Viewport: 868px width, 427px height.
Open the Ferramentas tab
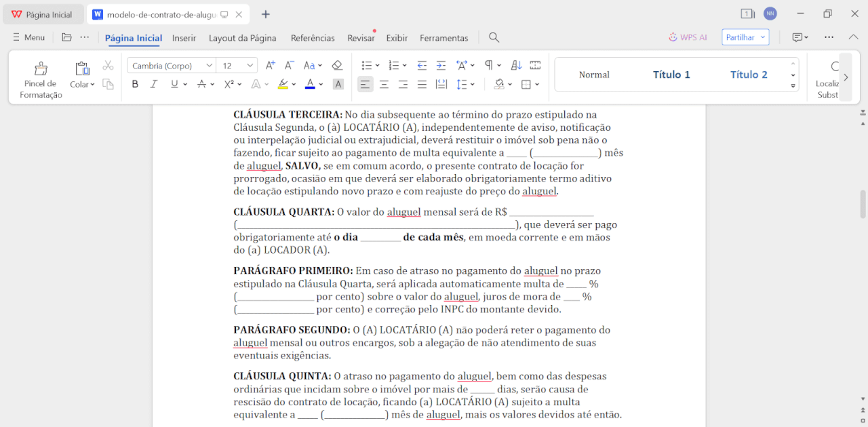[444, 38]
